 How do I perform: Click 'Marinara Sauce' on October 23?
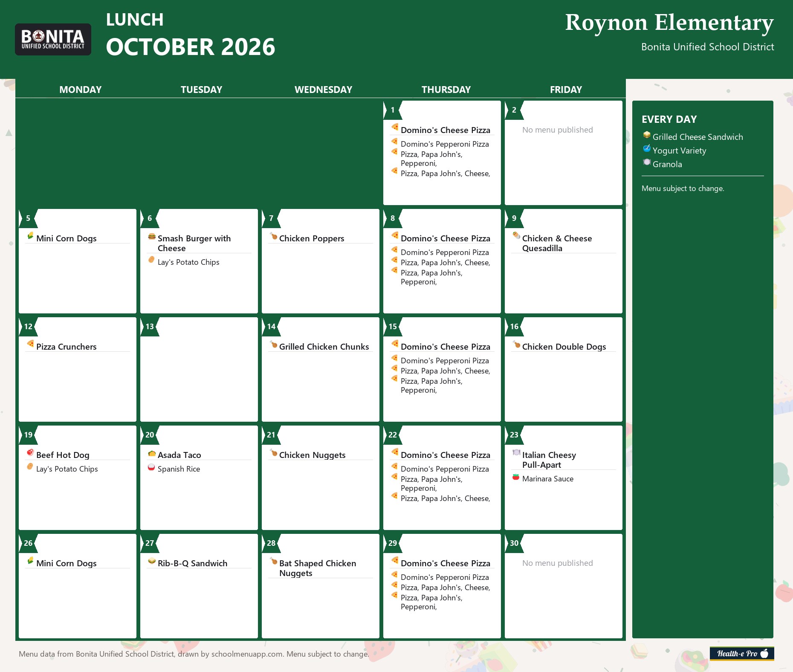(x=548, y=479)
